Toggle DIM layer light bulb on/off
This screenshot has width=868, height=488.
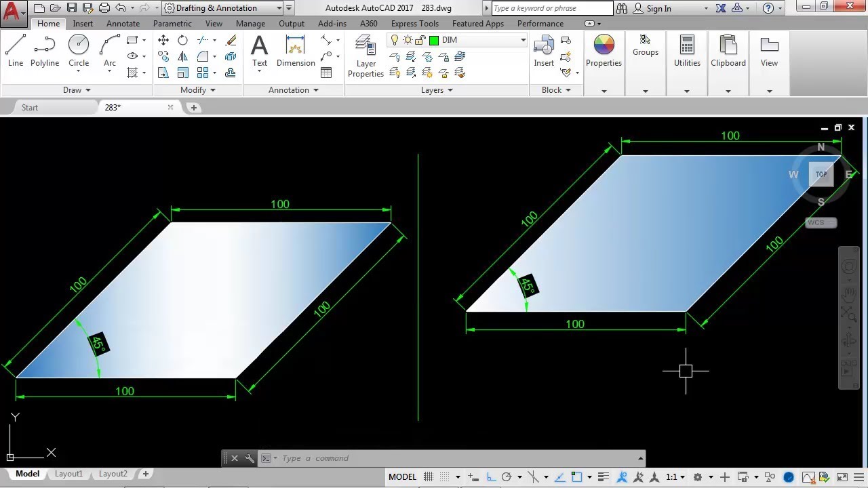[395, 40]
